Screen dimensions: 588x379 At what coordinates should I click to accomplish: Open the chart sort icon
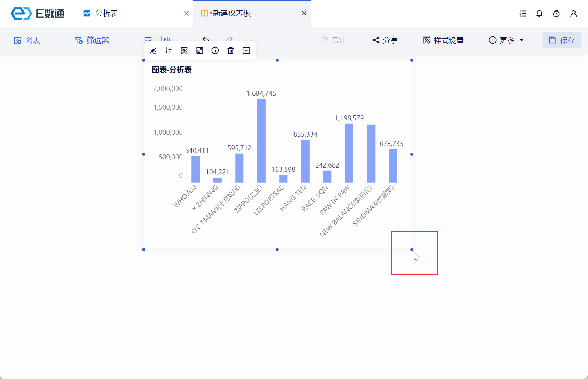click(x=169, y=51)
